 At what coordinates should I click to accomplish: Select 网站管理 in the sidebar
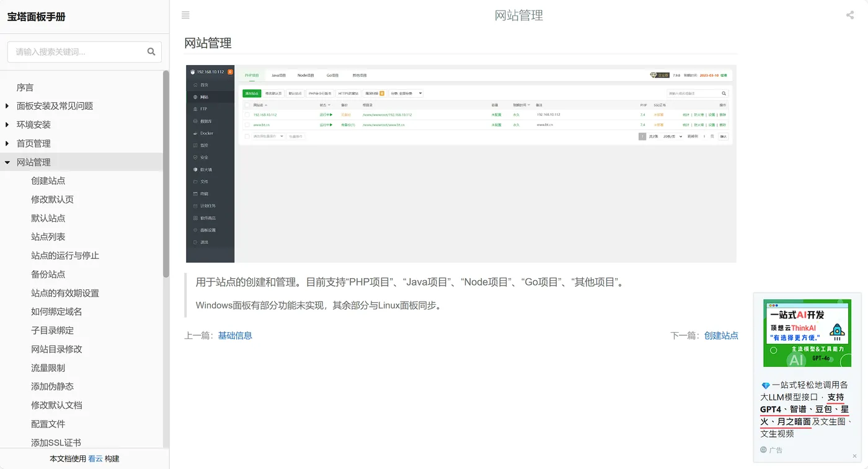pos(33,162)
